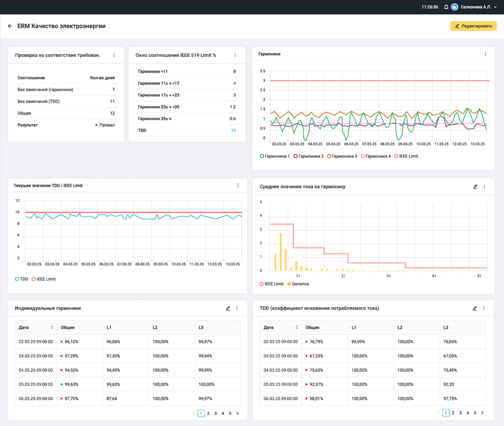The width and height of the screenshot is (504, 426).
Task: Edit the Индивидуальные гармоники table via pencil
Action: pyautogui.click(x=228, y=308)
